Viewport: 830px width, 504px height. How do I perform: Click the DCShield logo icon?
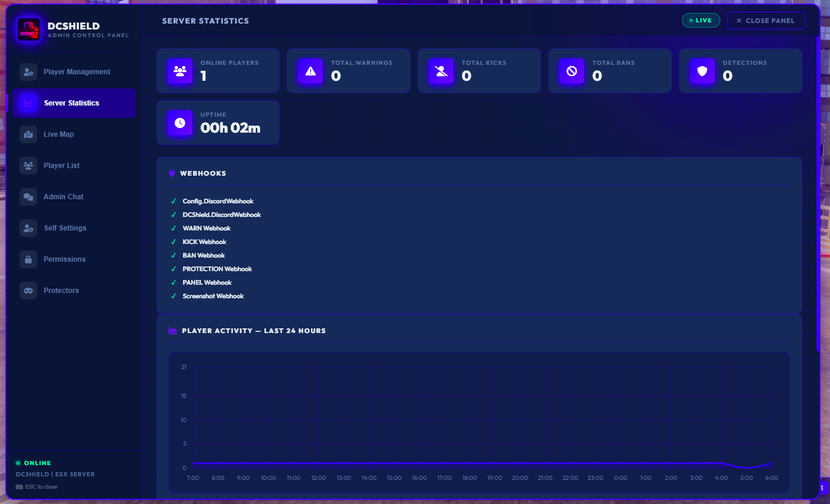(x=29, y=29)
